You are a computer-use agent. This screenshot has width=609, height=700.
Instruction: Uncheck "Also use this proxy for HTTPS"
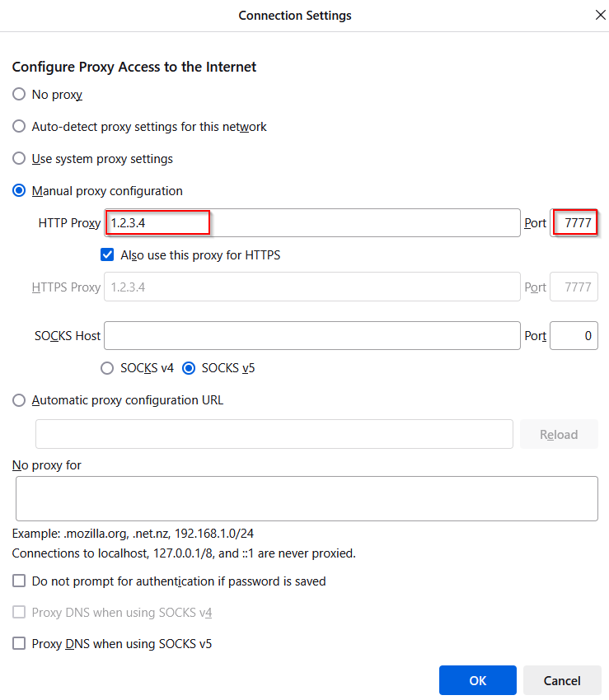(x=107, y=254)
